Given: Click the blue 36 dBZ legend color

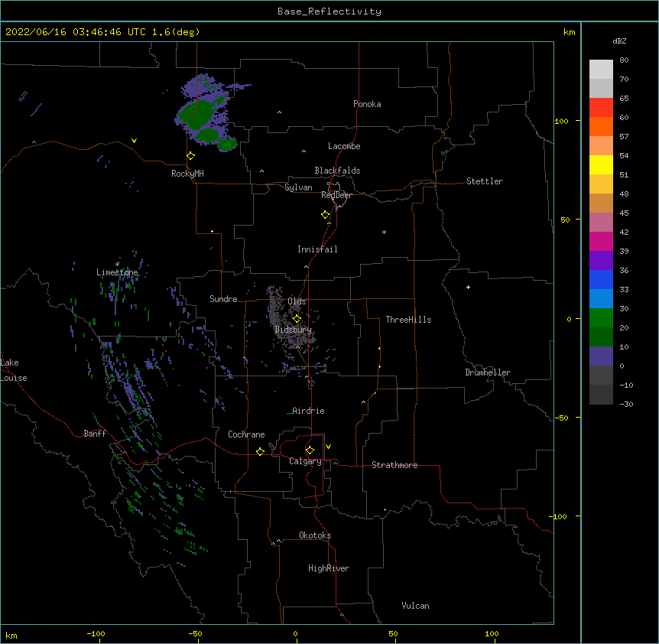Looking at the screenshot, I should coord(601,279).
